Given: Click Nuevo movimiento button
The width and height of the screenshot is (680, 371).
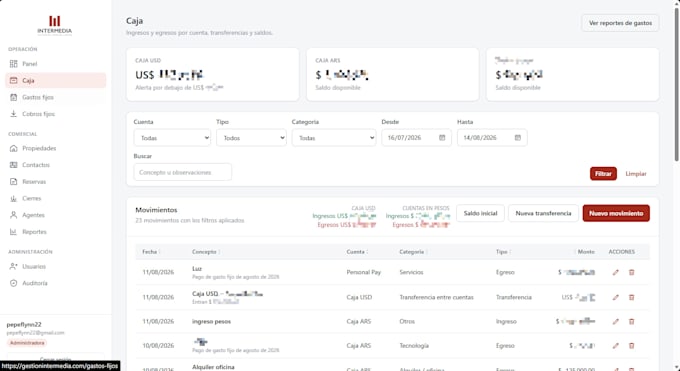Looking at the screenshot, I should coord(616,213).
